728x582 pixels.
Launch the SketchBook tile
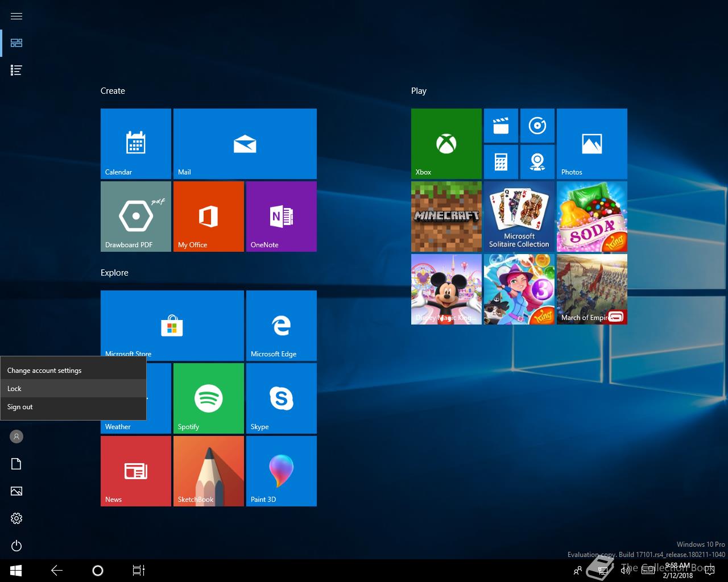[209, 471]
